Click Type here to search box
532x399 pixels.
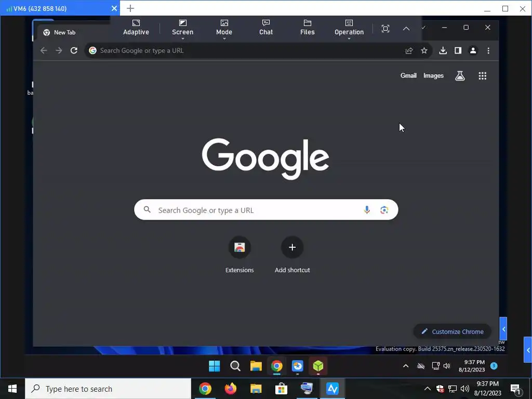point(108,389)
